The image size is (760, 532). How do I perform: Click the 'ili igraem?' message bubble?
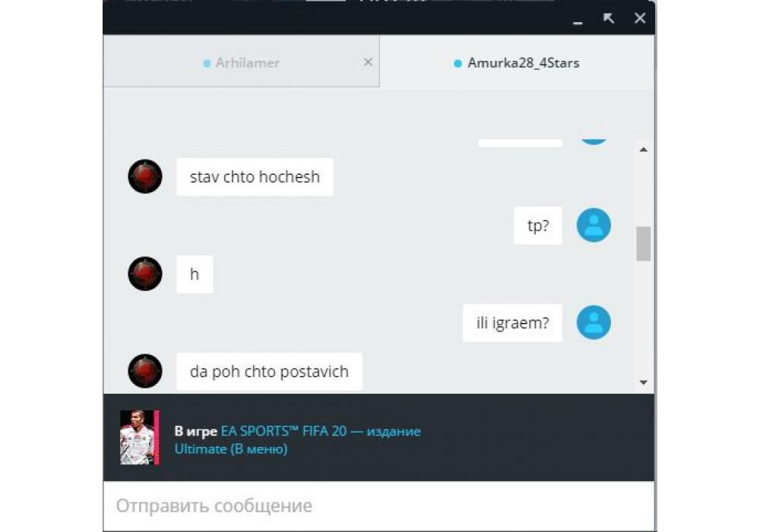(x=513, y=323)
